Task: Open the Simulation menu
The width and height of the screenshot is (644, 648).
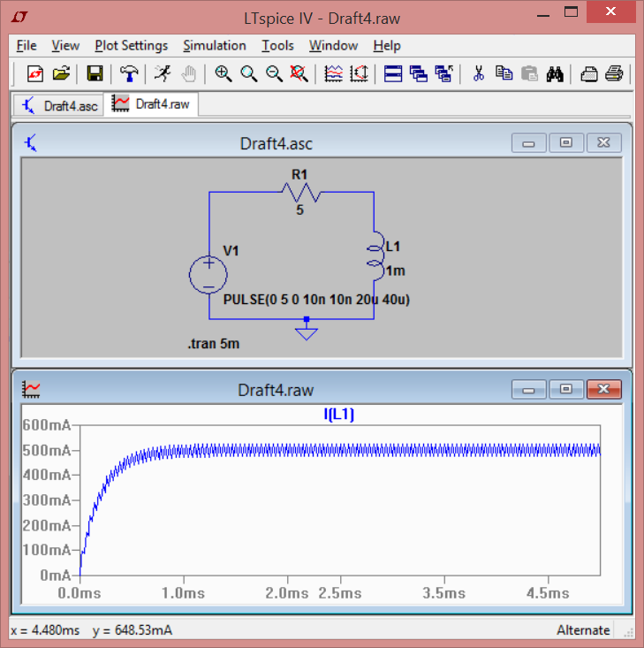Action: pyautogui.click(x=215, y=45)
